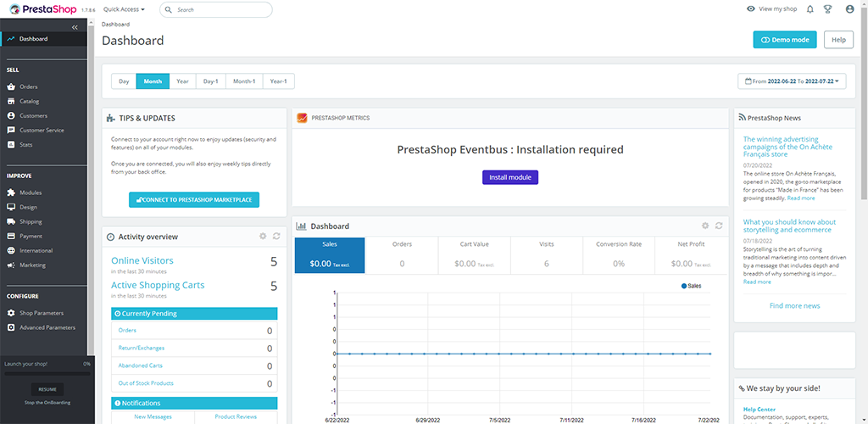Toggle Demo mode switch

784,40
